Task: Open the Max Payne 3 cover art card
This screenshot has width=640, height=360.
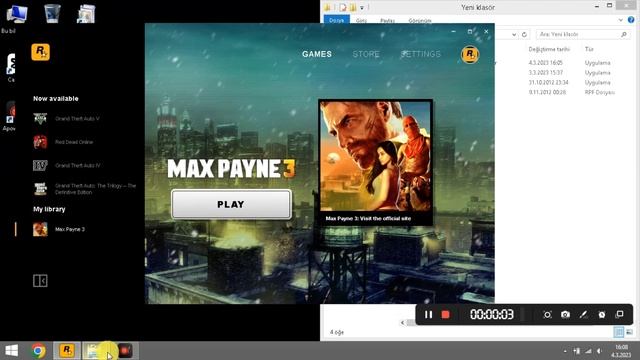Action: coord(376,156)
